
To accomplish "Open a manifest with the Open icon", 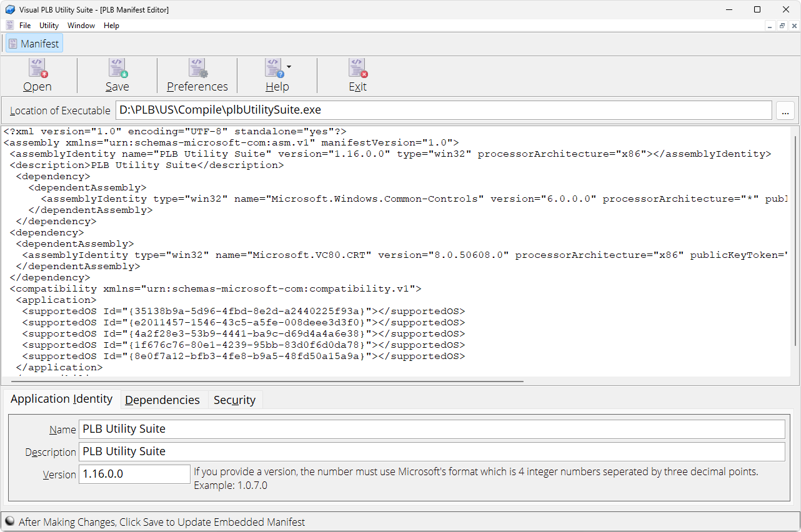I will pyautogui.click(x=37, y=67).
